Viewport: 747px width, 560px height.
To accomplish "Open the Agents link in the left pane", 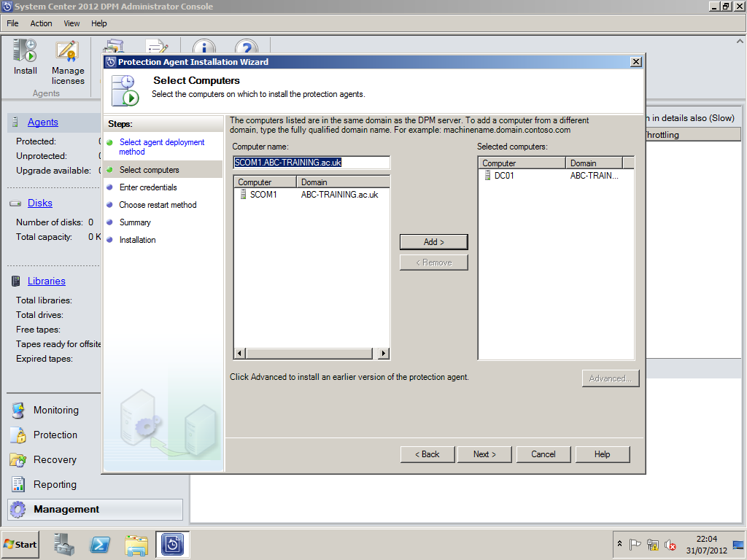I will [x=43, y=122].
